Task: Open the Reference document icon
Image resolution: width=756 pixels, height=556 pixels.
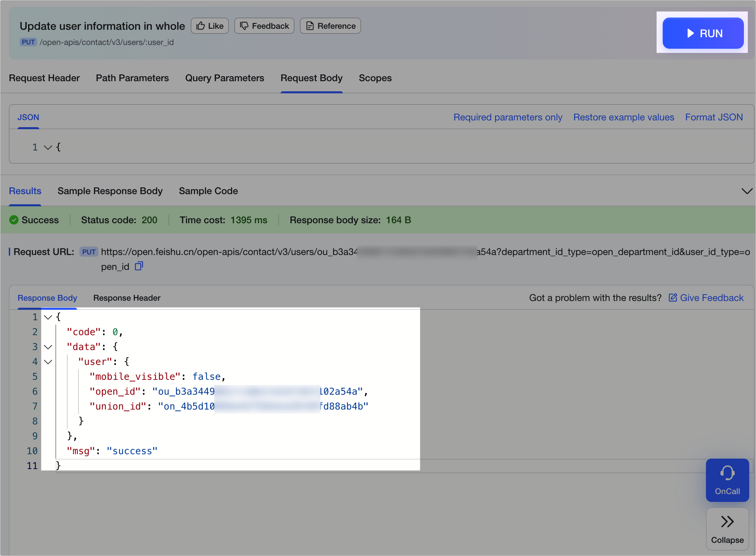Action: pyautogui.click(x=309, y=26)
